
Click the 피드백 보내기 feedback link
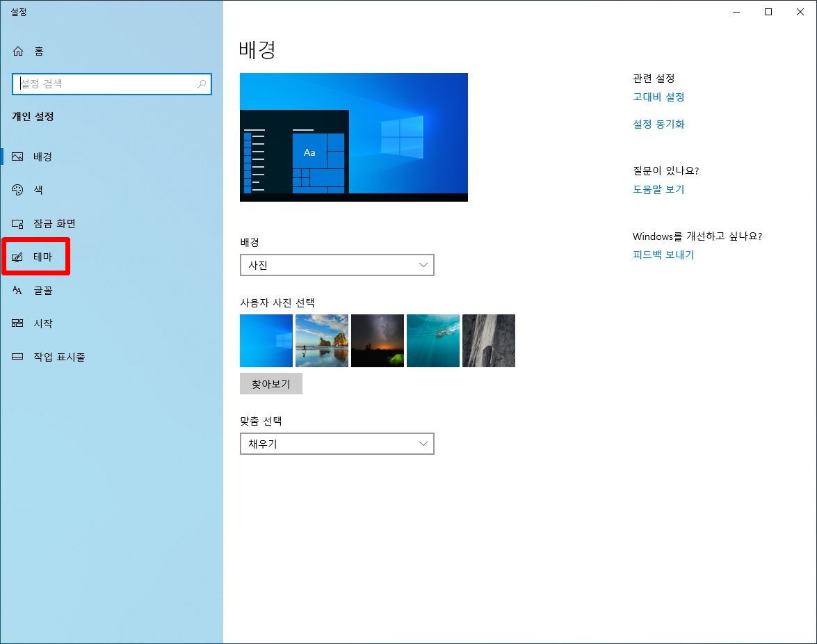663,255
